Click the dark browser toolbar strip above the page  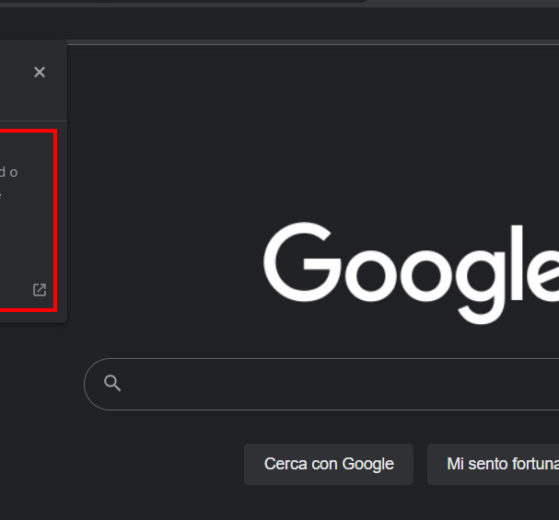(x=280, y=24)
